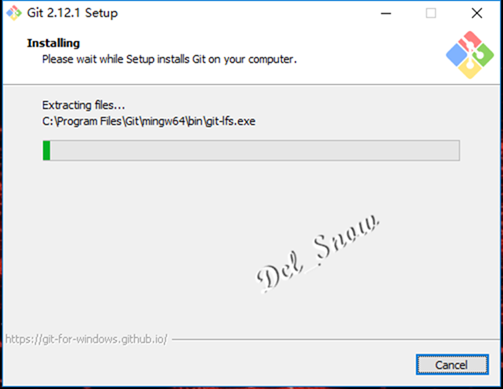Click the yellow diamond of Git logo
Screen dimensions: 503x389
click(x=470, y=69)
